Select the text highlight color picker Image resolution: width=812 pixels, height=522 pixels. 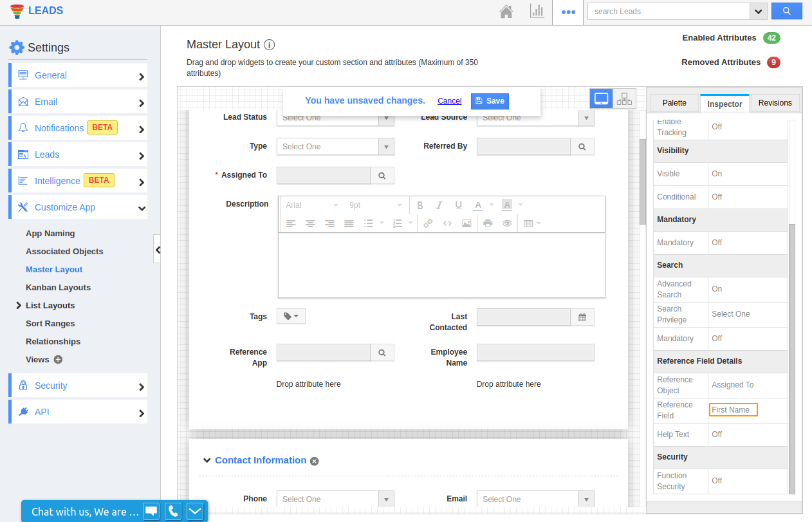[507, 205]
